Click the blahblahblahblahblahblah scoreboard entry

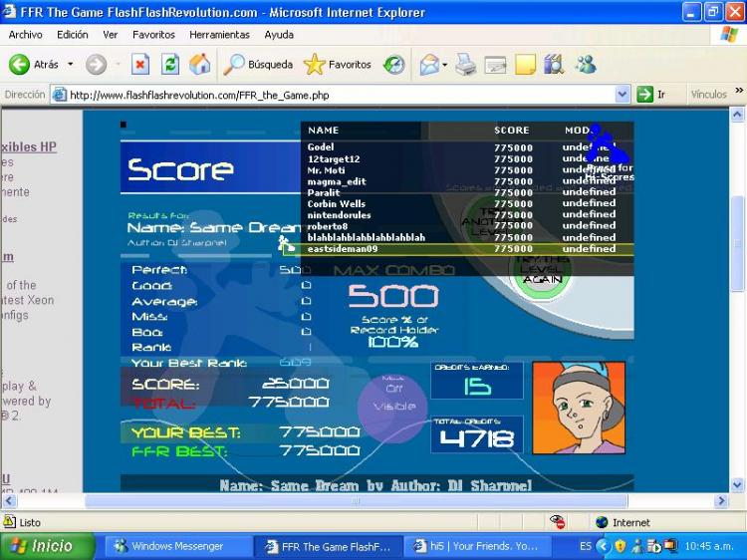(x=366, y=237)
